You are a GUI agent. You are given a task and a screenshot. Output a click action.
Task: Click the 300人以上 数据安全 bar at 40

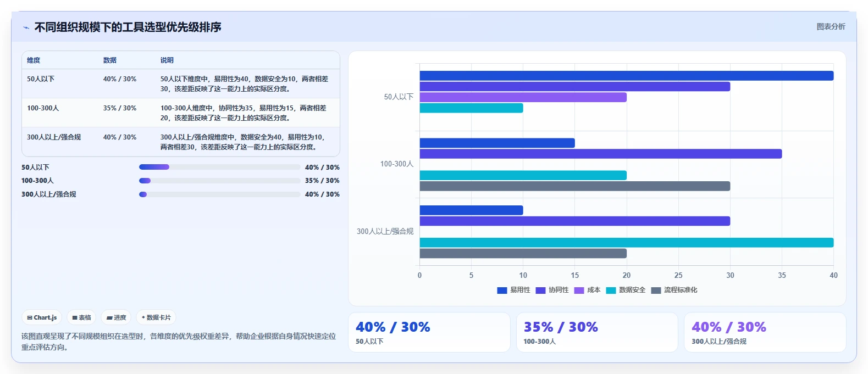(627, 243)
